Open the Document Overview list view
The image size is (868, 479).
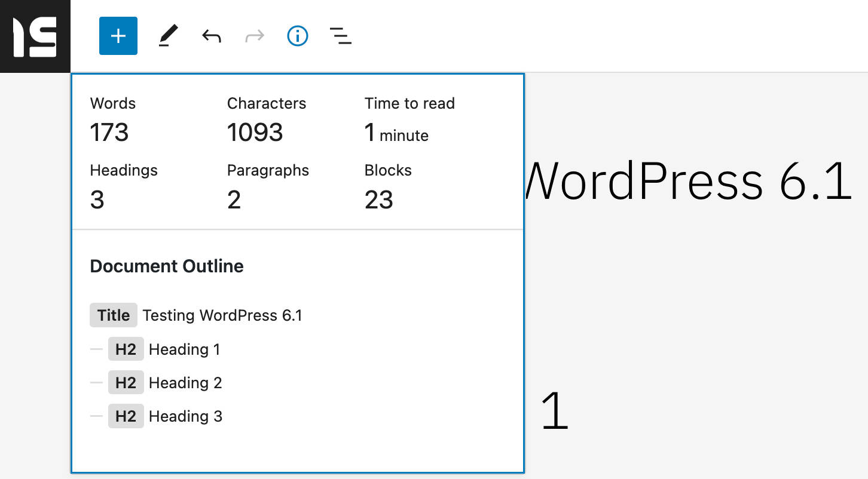click(x=340, y=36)
